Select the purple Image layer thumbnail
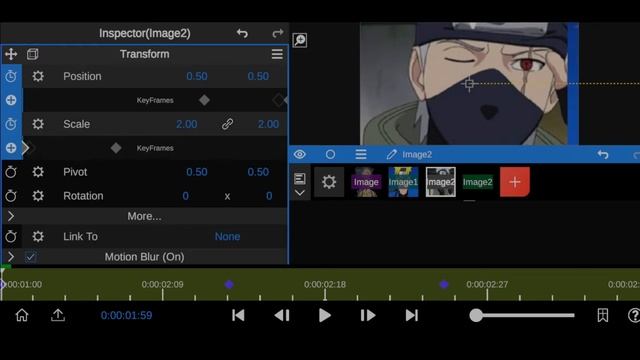Viewport: 640px width, 360px height. pyautogui.click(x=366, y=182)
